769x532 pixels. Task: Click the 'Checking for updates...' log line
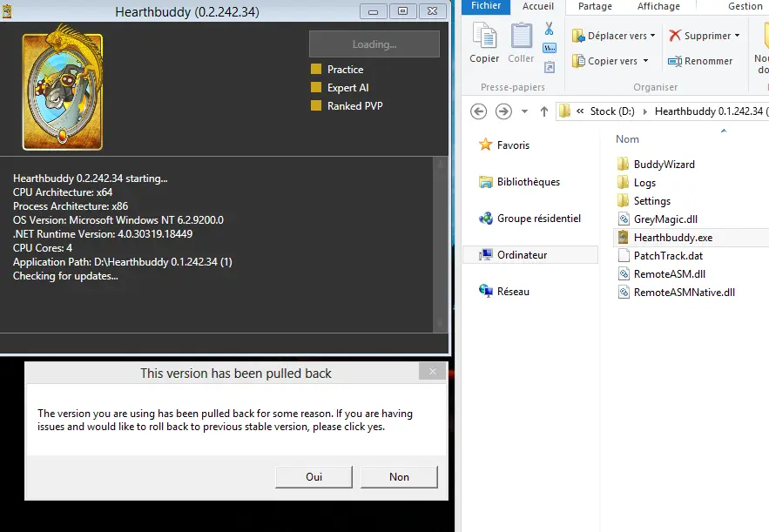point(65,276)
